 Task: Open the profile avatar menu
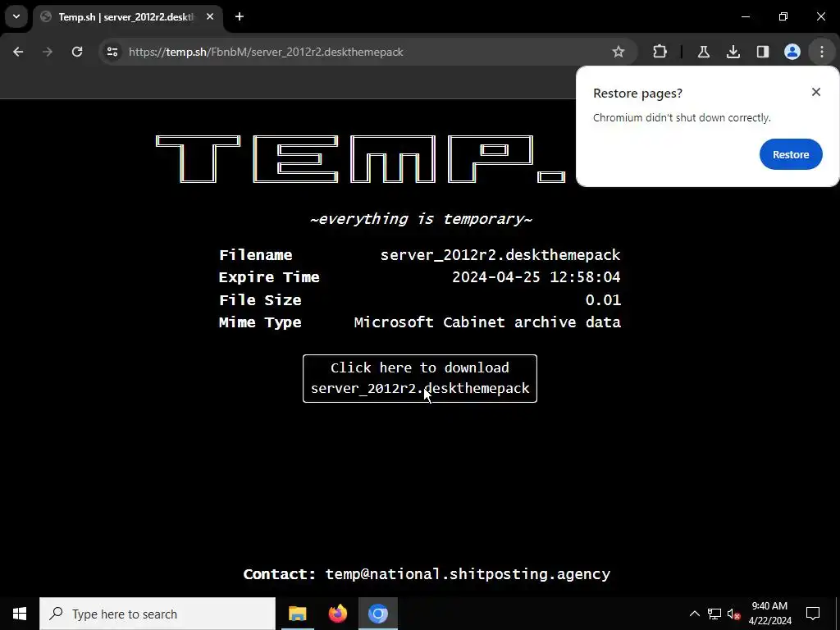792,52
